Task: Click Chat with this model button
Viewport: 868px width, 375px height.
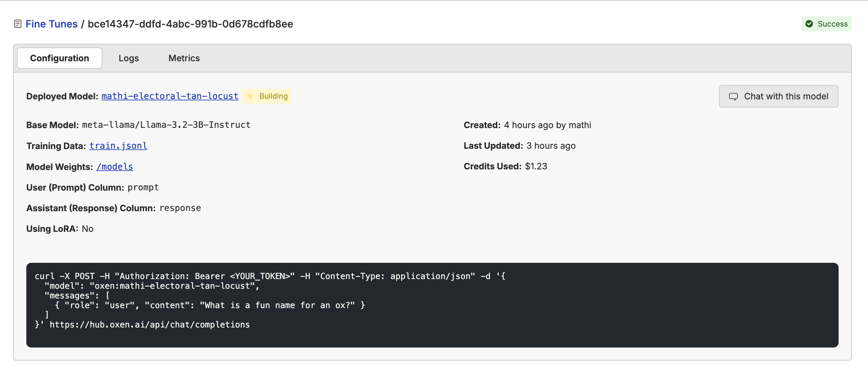Action: (x=779, y=96)
